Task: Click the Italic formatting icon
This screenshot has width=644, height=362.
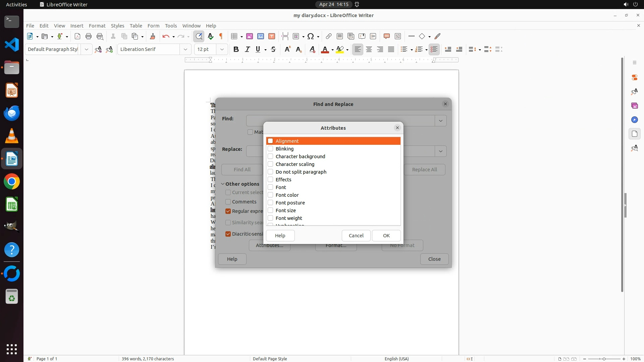Action: (x=247, y=49)
